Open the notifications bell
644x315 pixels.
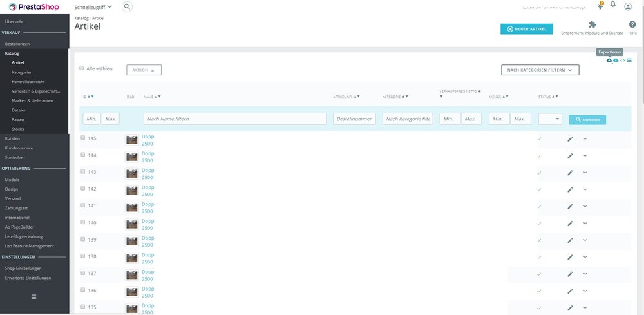pos(613,5)
